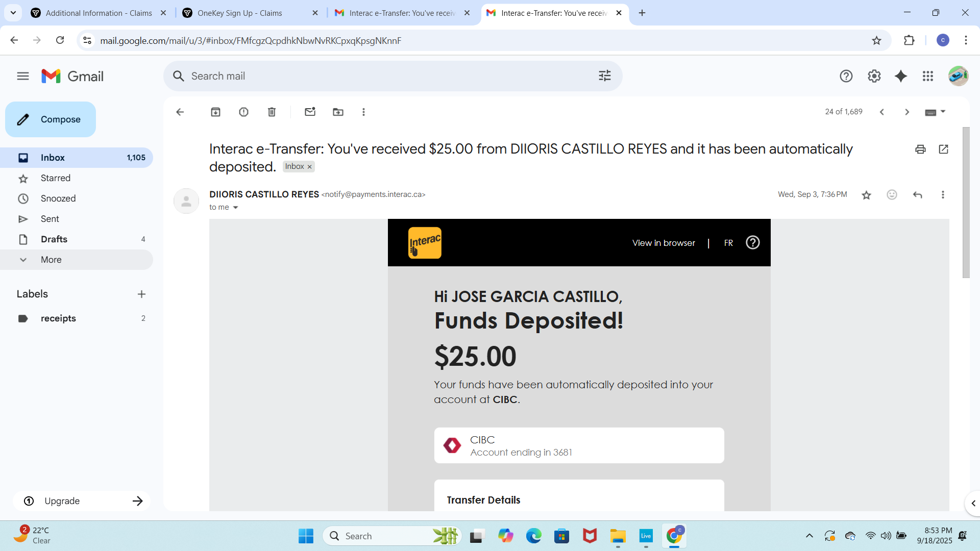Archive this email with the archive icon
Viewport: 980px width, 551px height.
pyautogui.click(x=215, y=112)
